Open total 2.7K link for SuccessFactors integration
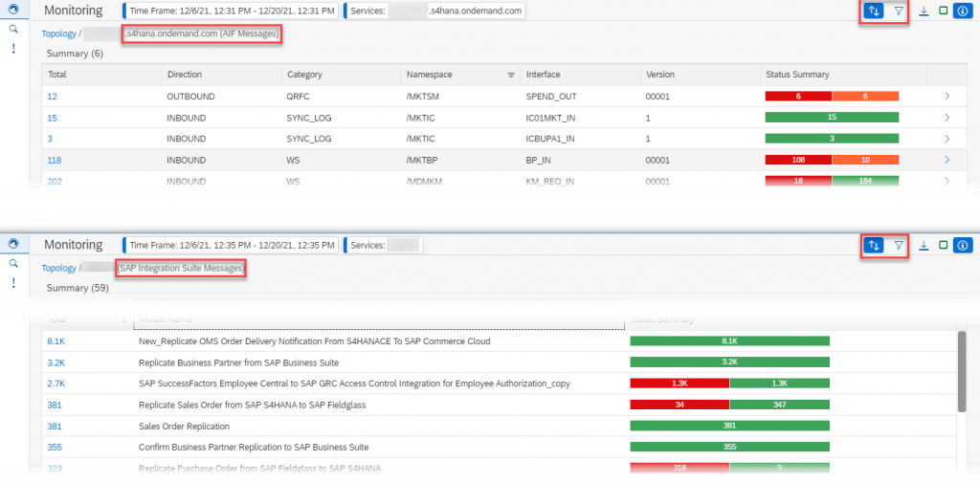Viewport: 980px width, 482px height. (56, 384)
